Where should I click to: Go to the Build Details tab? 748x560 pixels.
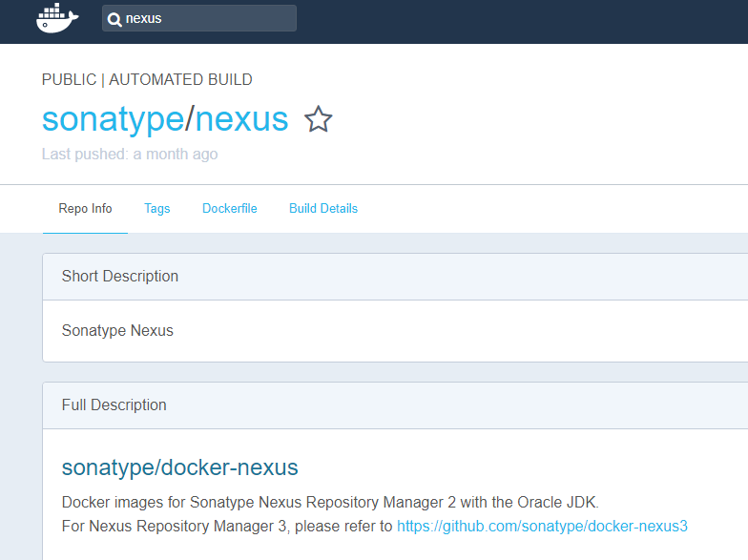322,209
